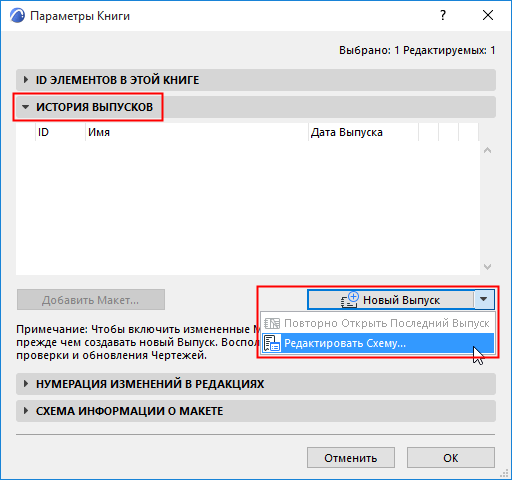Click the Дата Выпуска column header
This screenshot has height=480, width=512.
point(363,132)
